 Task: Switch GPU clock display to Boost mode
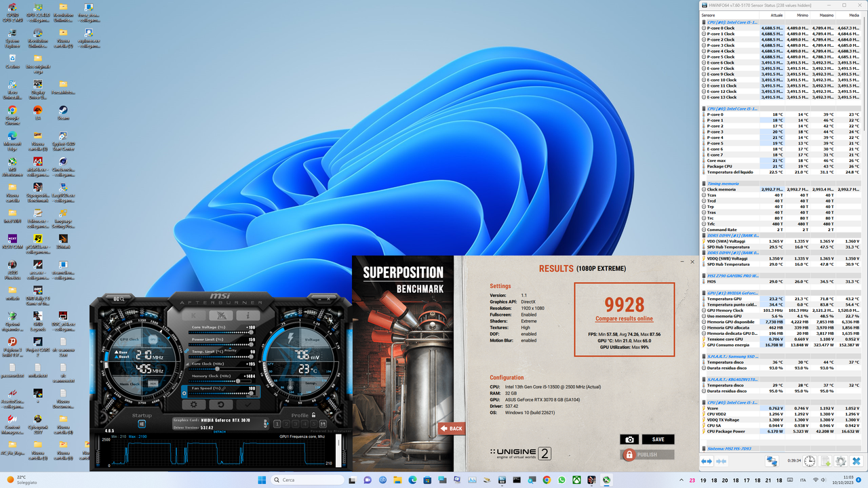tap(122, 357)
